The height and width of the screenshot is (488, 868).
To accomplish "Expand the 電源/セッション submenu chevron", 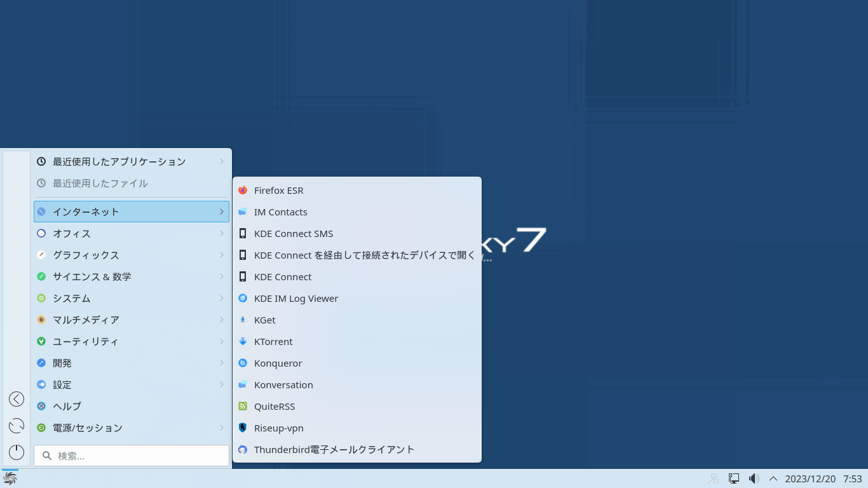I will (222, 428).
